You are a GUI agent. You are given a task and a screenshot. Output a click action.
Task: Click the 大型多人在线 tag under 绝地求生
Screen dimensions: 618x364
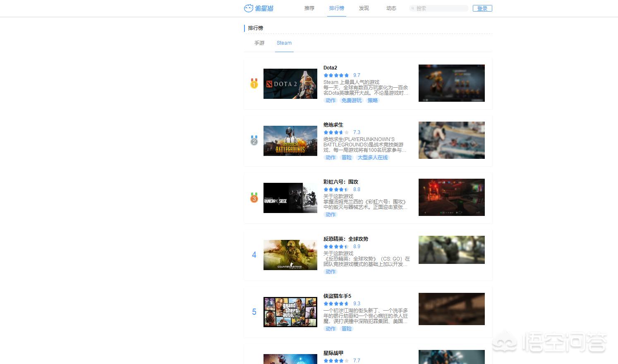pos(373,158)
